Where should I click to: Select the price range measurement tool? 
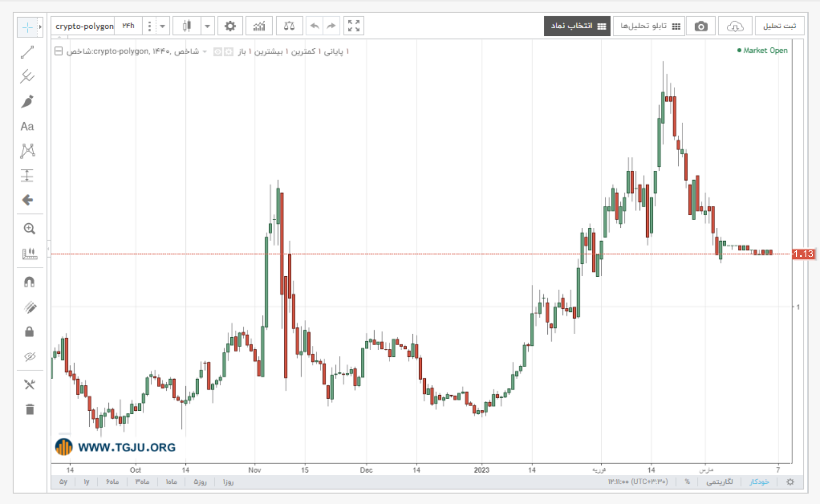[x=27, y=175]
